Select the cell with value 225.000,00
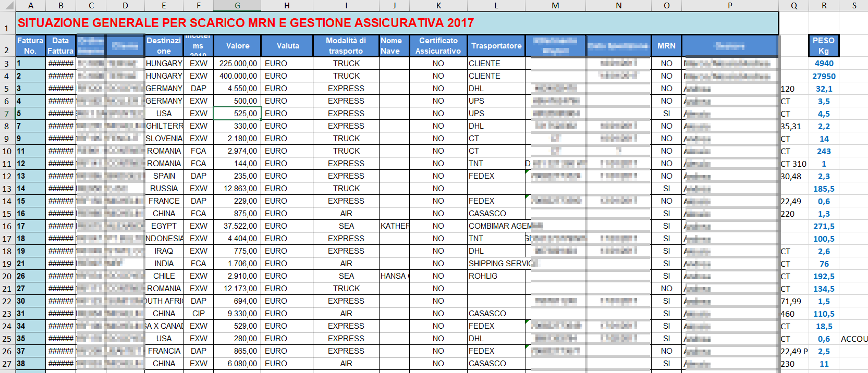This screenshot has height=373, width=868. 237,64
